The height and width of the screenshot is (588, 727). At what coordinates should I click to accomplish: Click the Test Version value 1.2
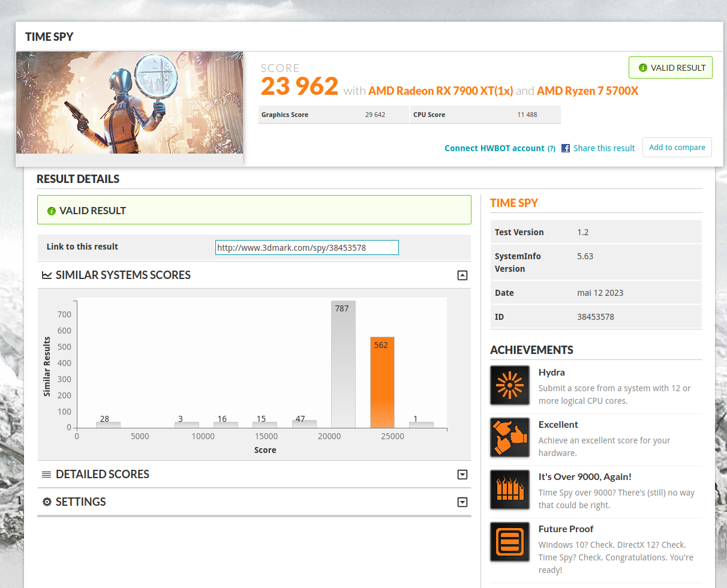(x=582, y=232)
